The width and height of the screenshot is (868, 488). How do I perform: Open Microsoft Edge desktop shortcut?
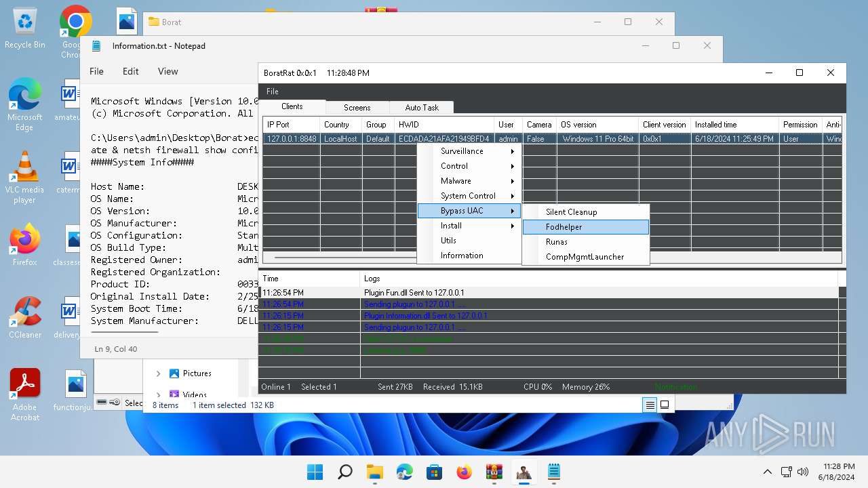coord(25,104)
